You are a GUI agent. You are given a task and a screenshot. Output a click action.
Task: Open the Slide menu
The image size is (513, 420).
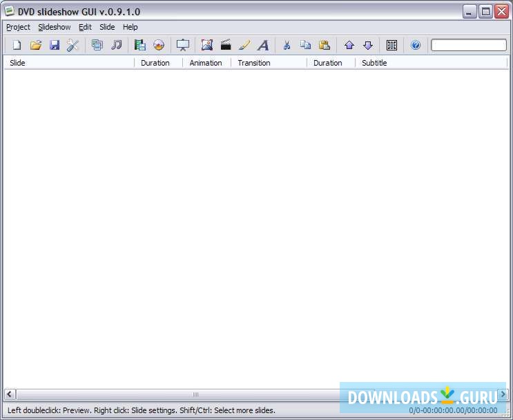107,27
